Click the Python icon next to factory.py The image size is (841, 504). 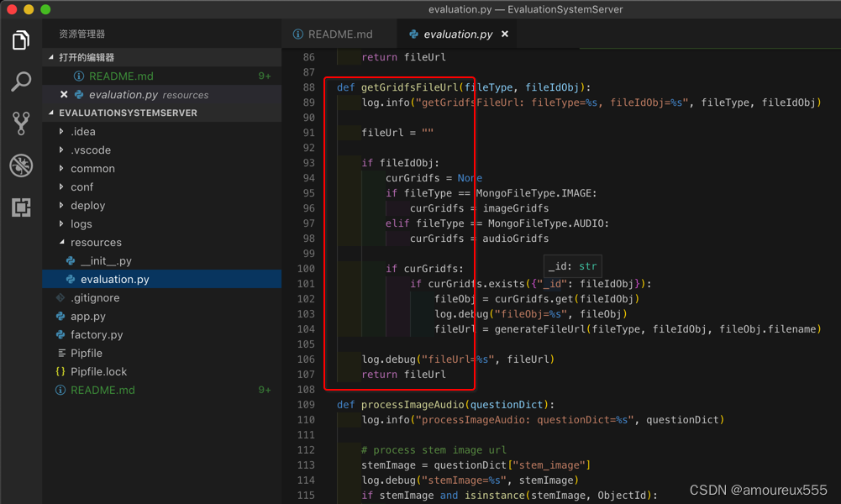tap(60, 334)
